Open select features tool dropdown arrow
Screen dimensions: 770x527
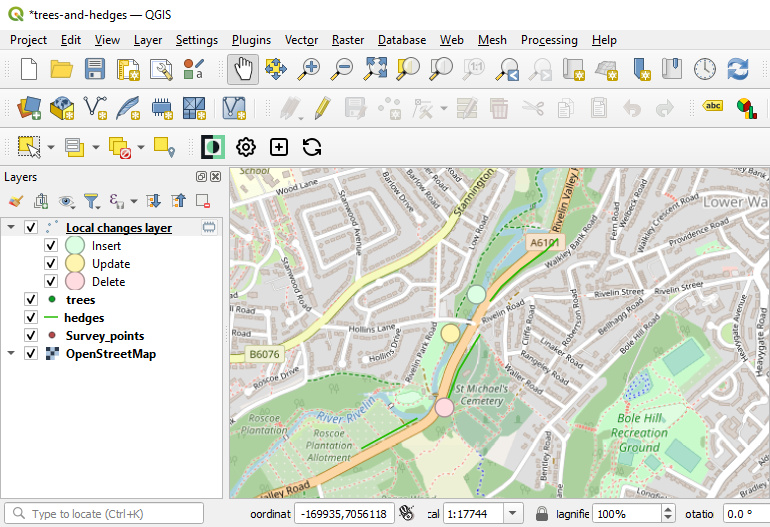[51, 147]
